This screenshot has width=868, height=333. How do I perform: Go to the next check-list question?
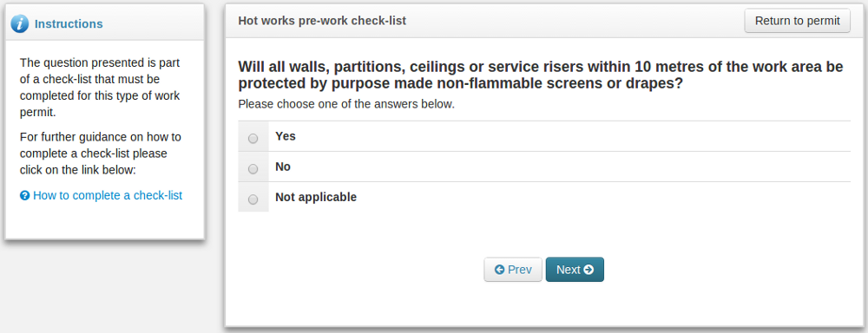click(x=575, y=270)
